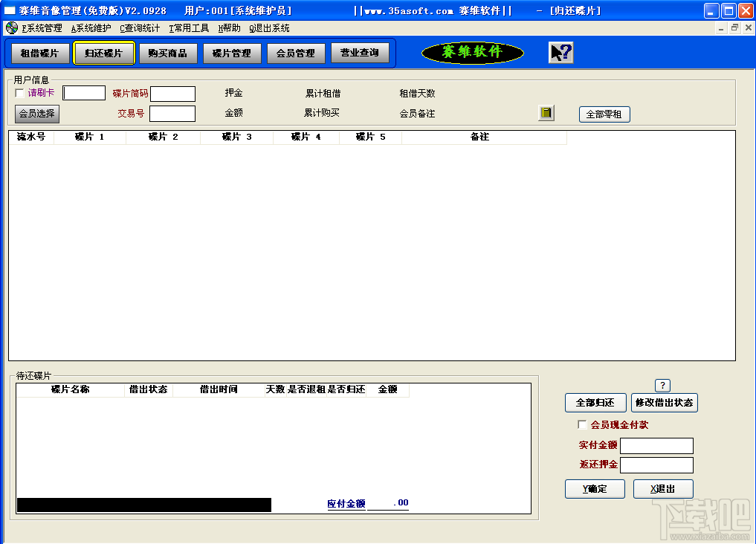Screen dimensions: 756x544
Task: Open the A系统维护 menu
Action: click(x=91, y=28)
